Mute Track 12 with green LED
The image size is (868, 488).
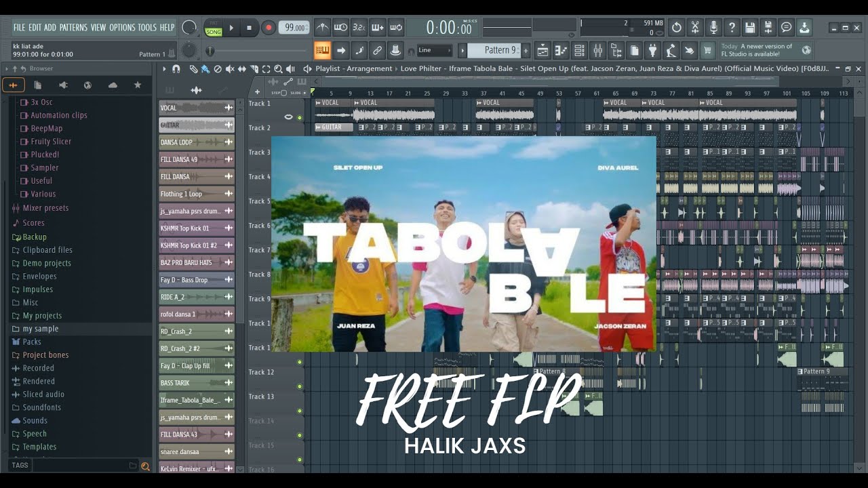click(300, 386)
